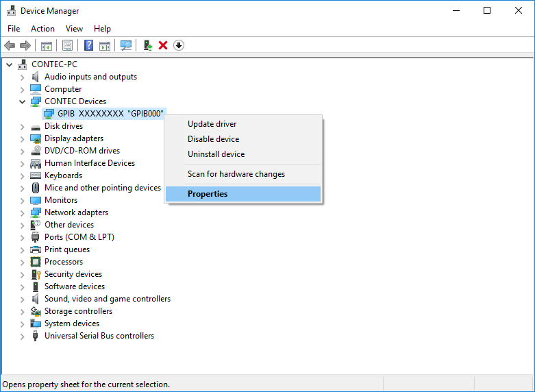Expand the Display adapters category
Image resolution: width=535 pixels, height=392 pixels.
[x=22, y=138]
